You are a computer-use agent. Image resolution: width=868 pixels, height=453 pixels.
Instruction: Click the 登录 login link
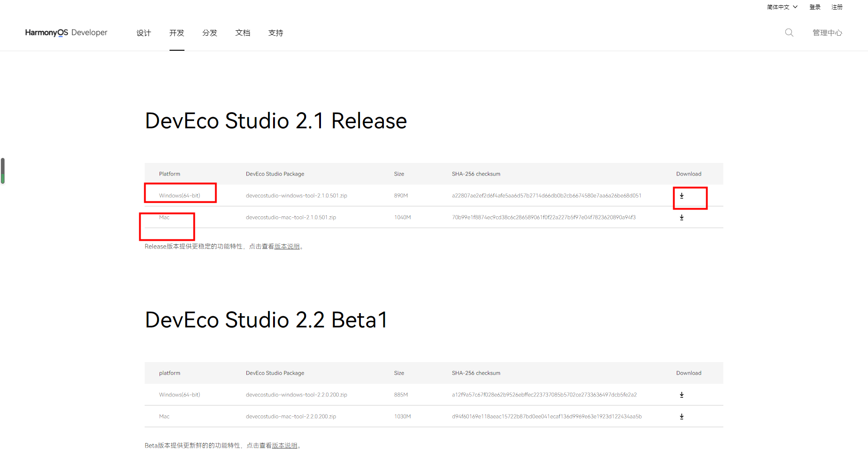pyautogui.click(x=815, y=7)
